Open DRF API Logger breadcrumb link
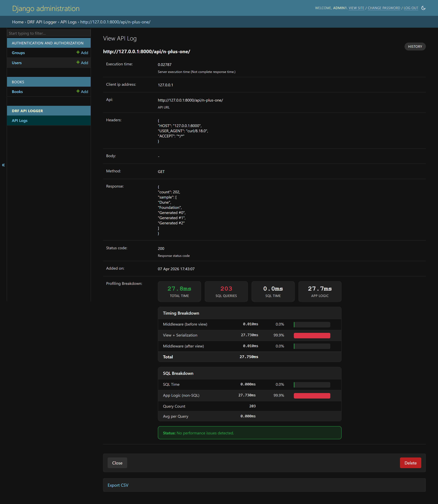The width and height of the screenshot is (438, 504). tap(42, 22)
